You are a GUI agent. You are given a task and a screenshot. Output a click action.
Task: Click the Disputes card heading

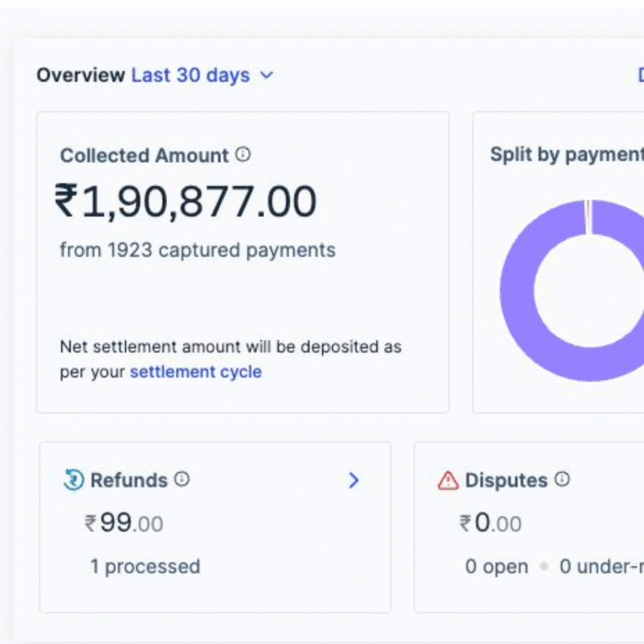tap(506, 480)
